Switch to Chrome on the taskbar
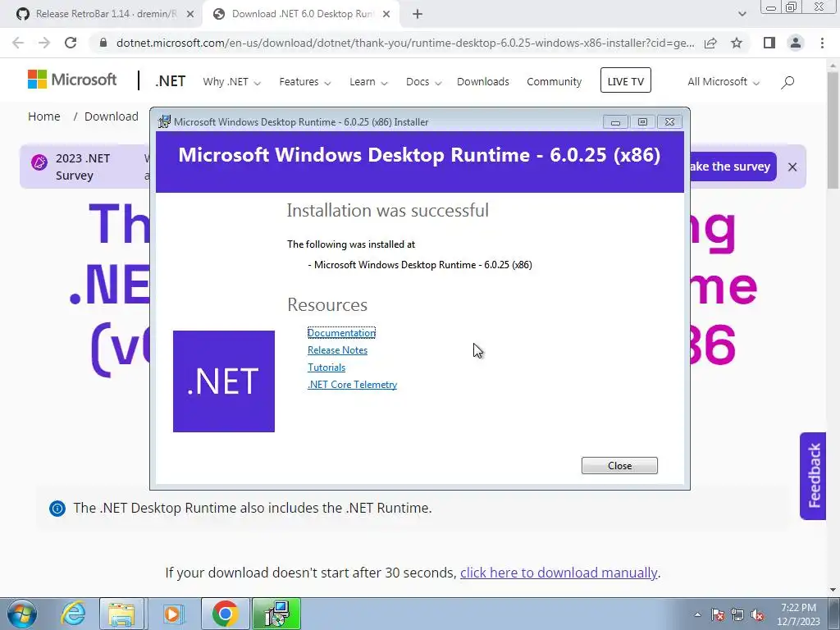This screenshot has width=840, height=630. pos(225,614)
